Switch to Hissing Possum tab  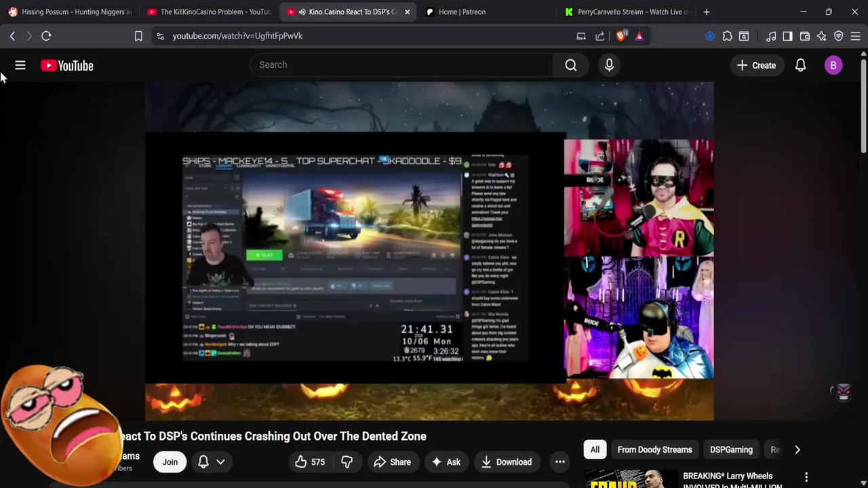point(70,12)
